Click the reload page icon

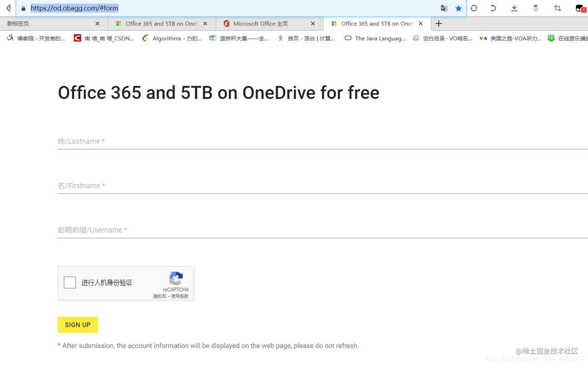point(474,8)
